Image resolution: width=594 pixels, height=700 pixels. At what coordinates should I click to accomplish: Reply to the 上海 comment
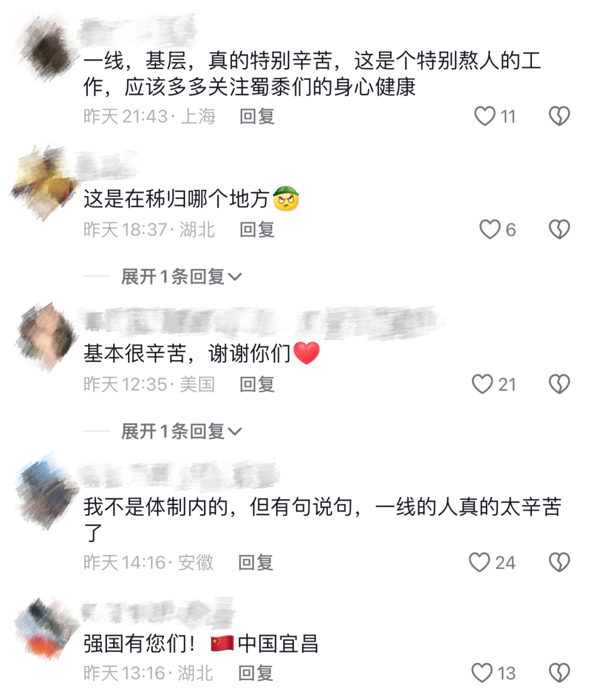point(257,116)
